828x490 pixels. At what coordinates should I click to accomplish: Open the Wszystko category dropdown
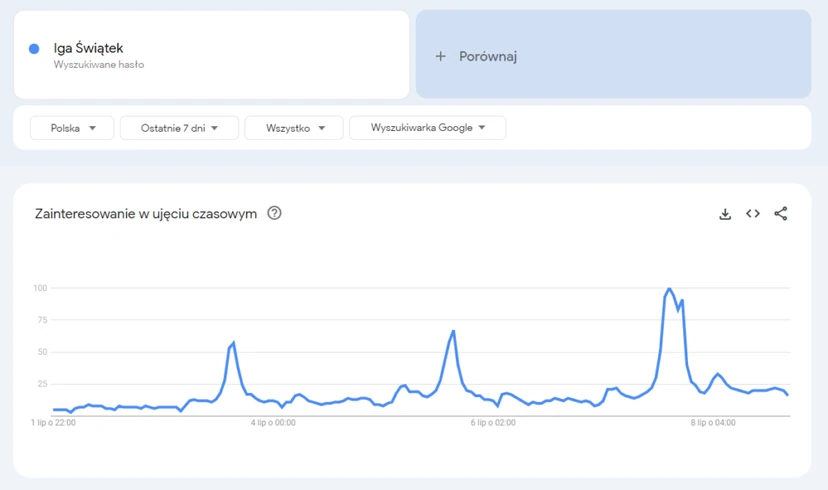tap(294, 128)
